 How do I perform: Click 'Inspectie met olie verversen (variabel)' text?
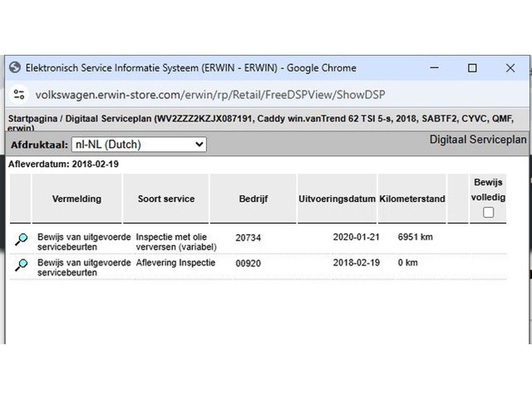pos(176,242)
